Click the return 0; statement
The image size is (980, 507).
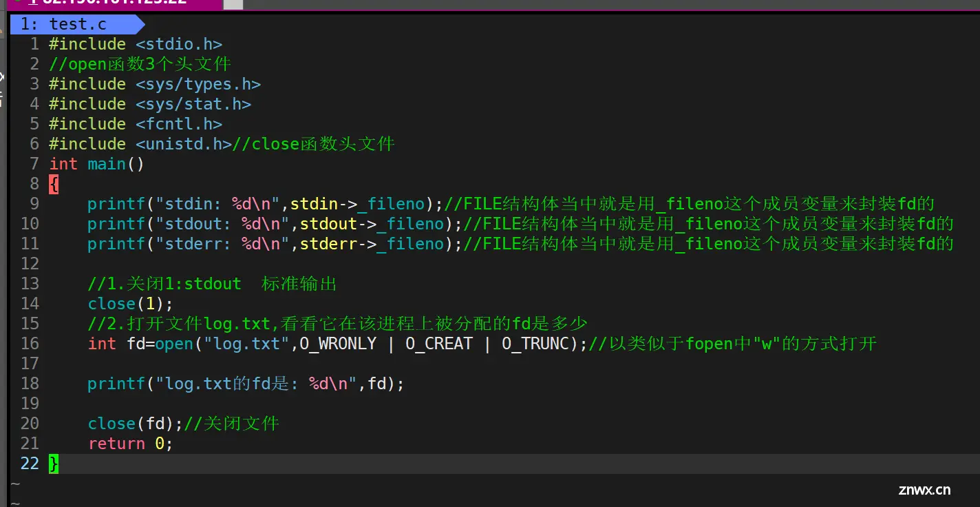tap(131, 444)
